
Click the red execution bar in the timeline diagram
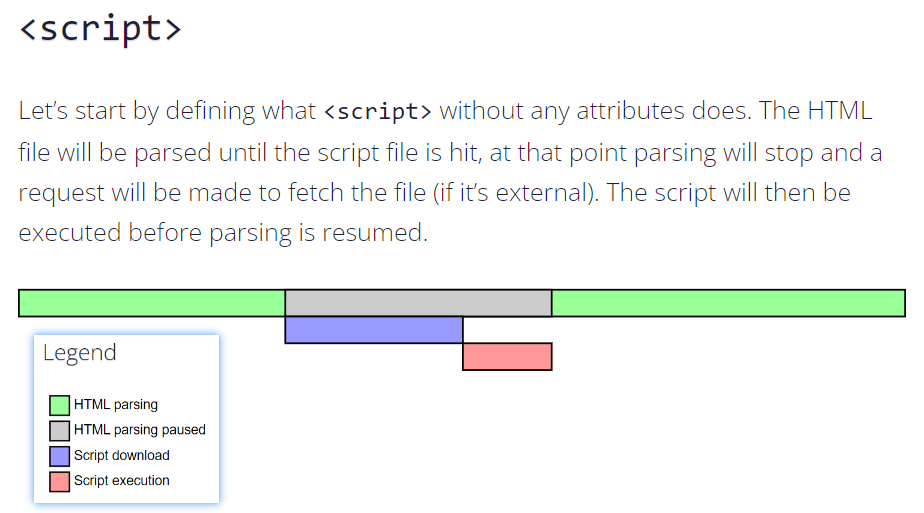tap(507, 357)
